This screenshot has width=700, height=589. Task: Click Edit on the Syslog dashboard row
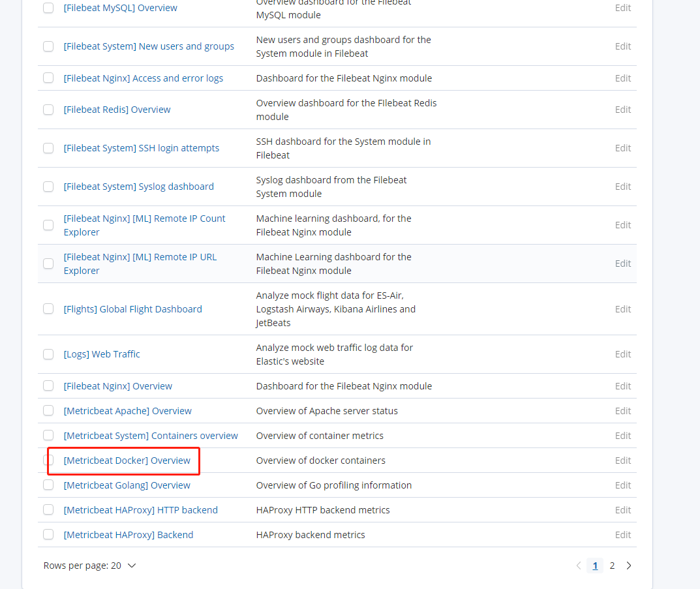(623, 187)
